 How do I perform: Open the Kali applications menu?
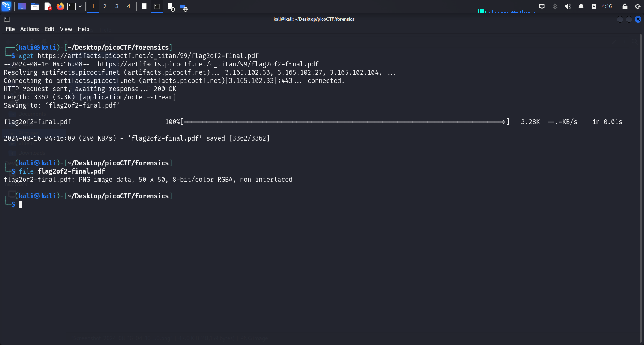[x=6, y=6]
